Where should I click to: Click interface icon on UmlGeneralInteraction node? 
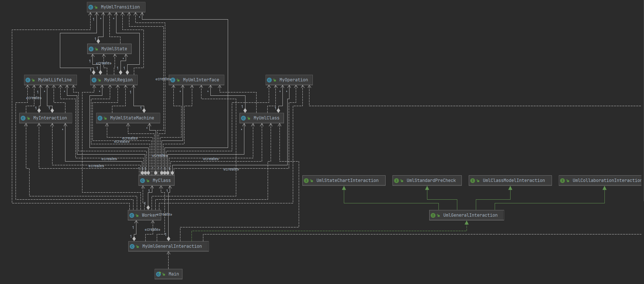pos(433,215)
